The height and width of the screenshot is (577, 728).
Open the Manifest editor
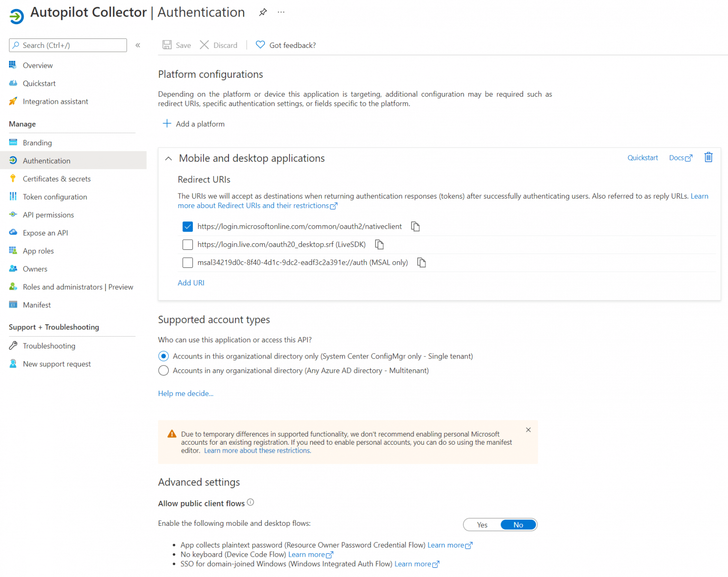[37, 304]
